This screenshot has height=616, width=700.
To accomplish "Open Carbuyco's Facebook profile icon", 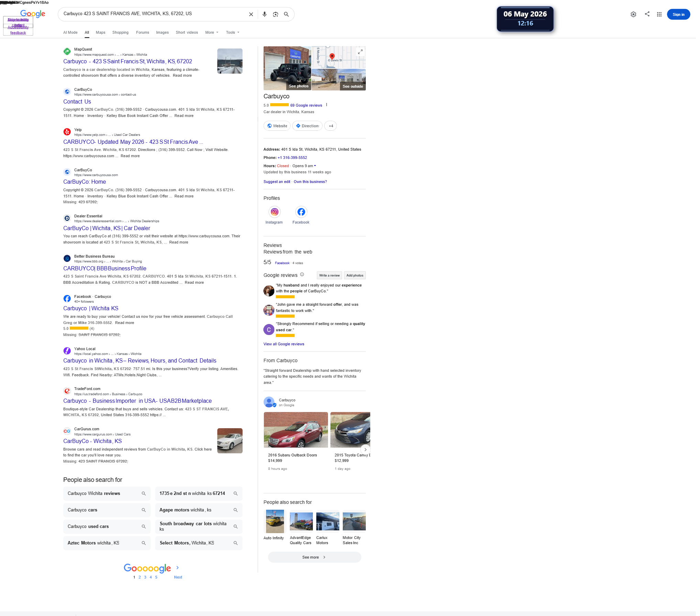I will point(301,212).
